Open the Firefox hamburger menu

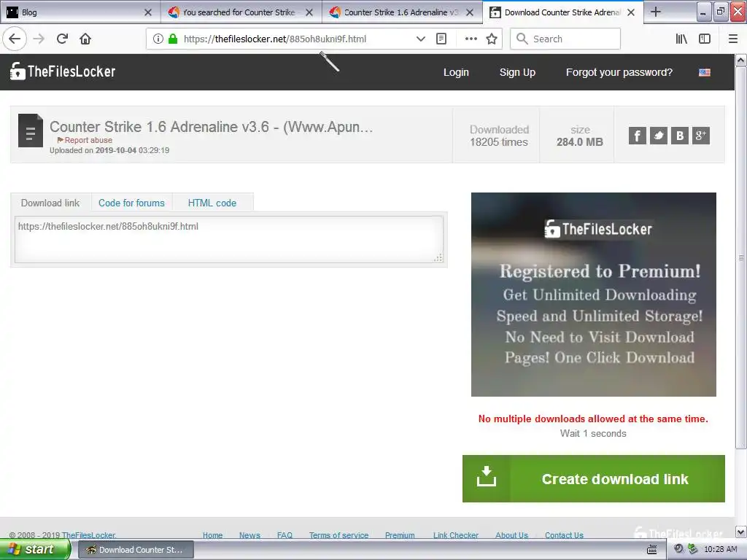click(x=733, y=39)
